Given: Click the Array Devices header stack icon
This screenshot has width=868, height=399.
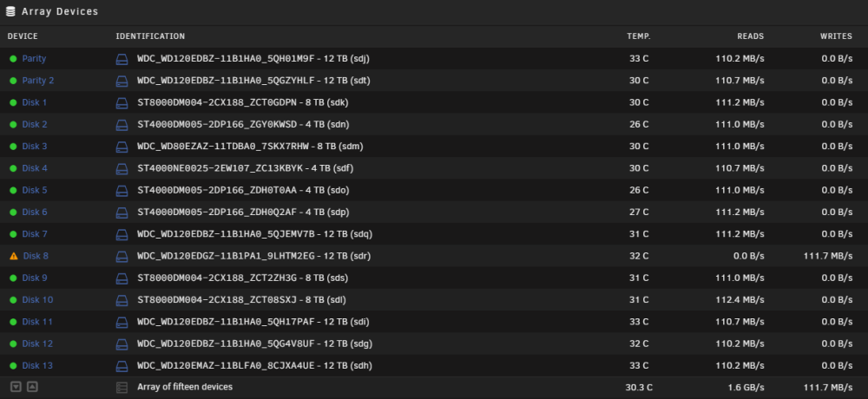Looking at the screenshot, I should pyautogui.click(x=10, y=11).
